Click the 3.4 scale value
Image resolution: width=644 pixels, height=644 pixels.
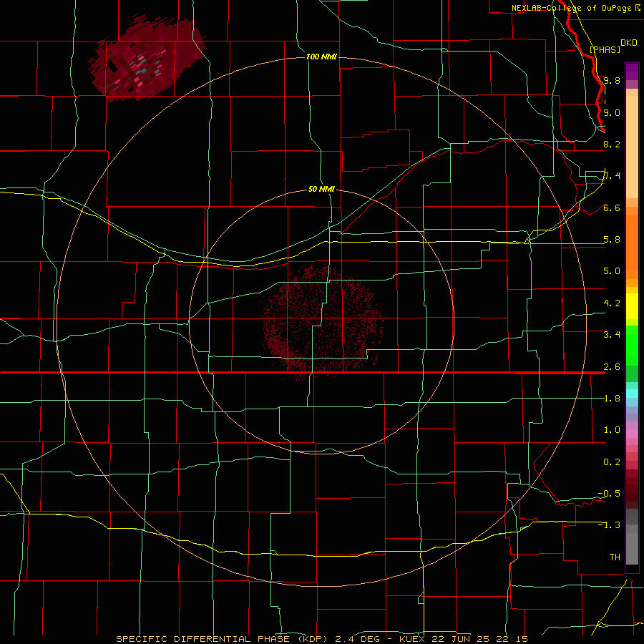coord(612,335)
